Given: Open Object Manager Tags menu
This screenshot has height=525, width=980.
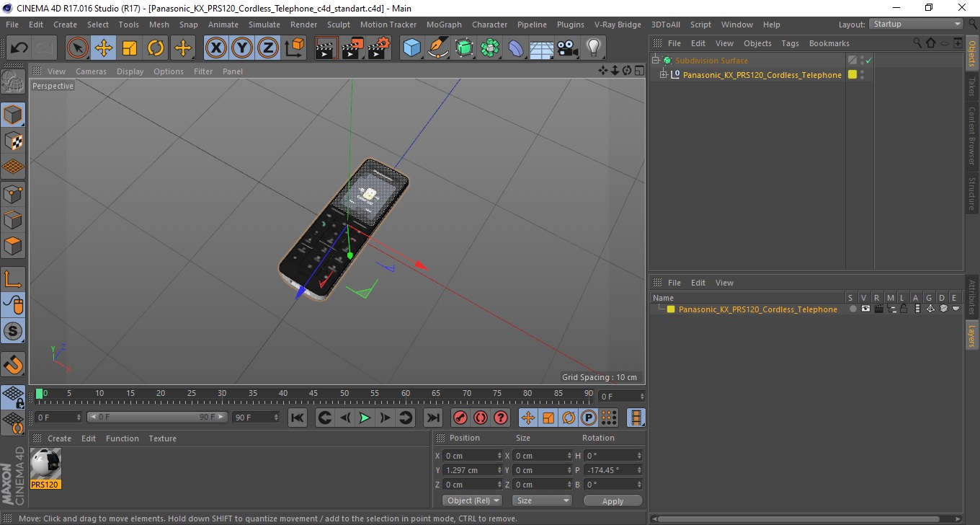Looking at the screenshot, I should 790,43.
